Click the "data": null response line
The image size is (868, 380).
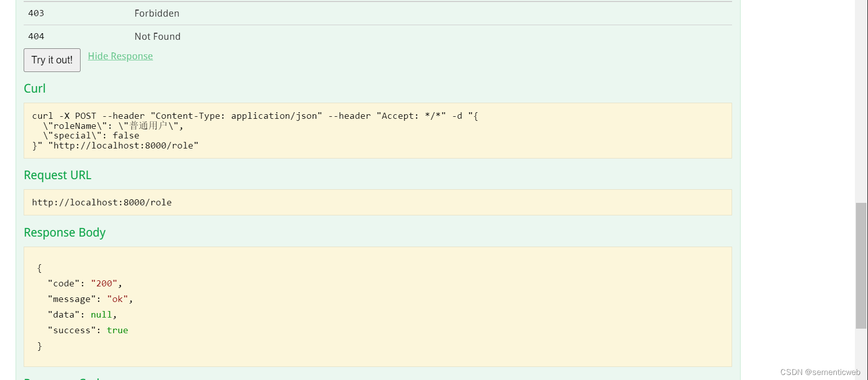[82, 315]
